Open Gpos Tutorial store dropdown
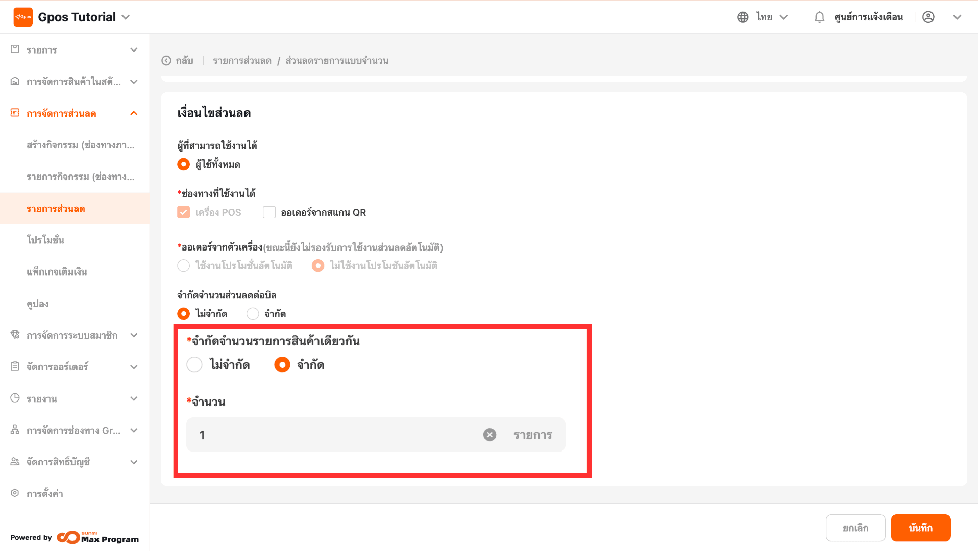The image size is (980, 551). (x=126, y=17)
